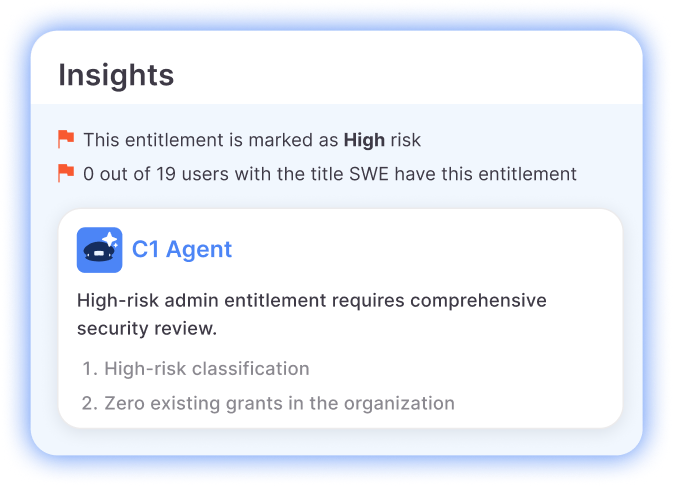The width and height of the screenshot is (674, 487).
Task: Click the C1 Agent robot icon
Action: pyautogui.click(x=99, y=250)
